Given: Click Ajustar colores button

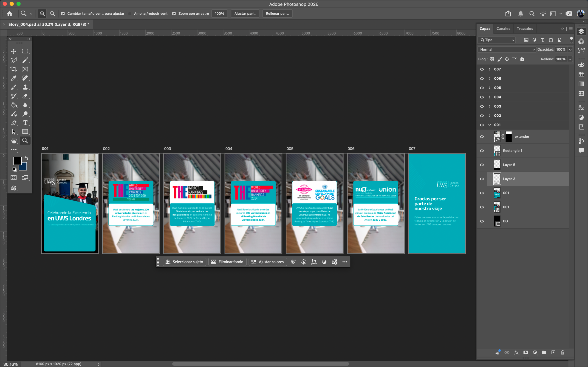Looking at the screenshot, I should (268, 262).
